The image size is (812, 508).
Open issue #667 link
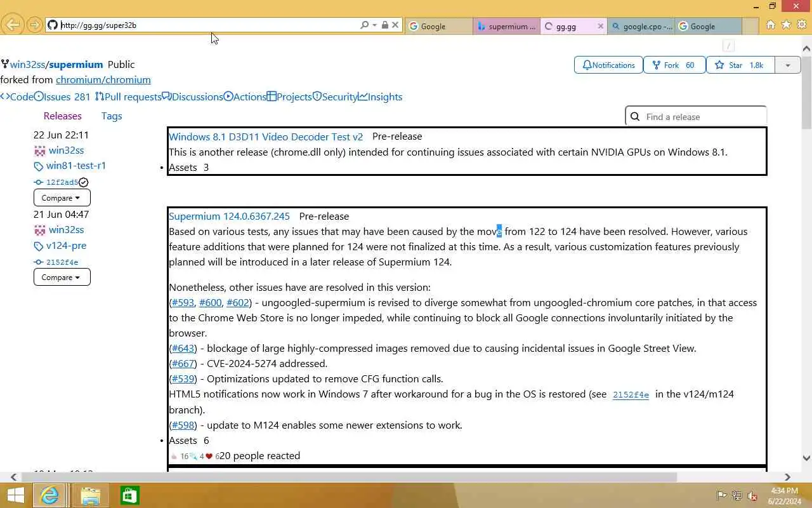[x=183, y=364]
